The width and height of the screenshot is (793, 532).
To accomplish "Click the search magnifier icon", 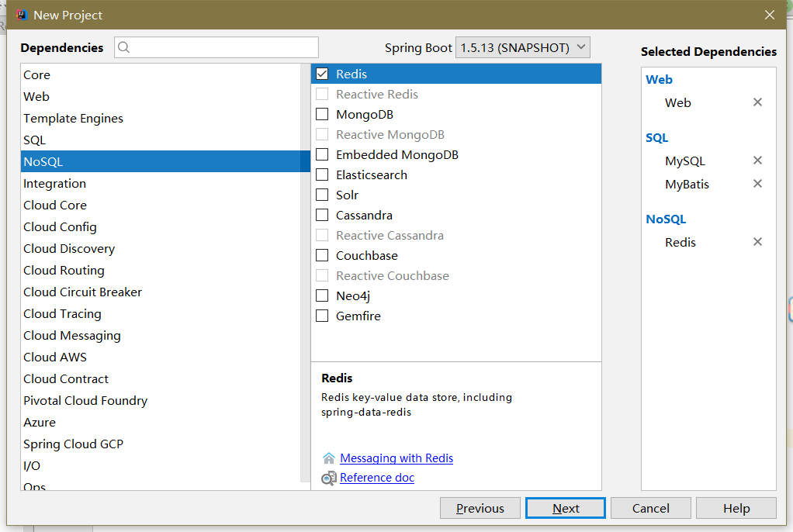I will [x=123, y=47].
